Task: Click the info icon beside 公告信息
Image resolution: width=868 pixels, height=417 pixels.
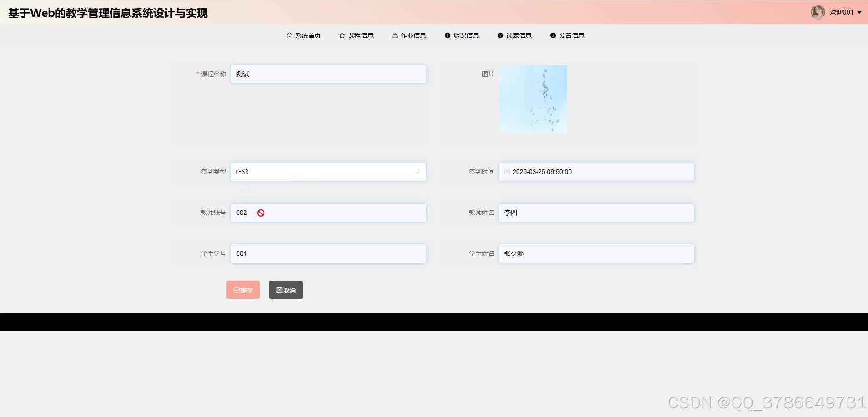Action: (x=553, y=35)
